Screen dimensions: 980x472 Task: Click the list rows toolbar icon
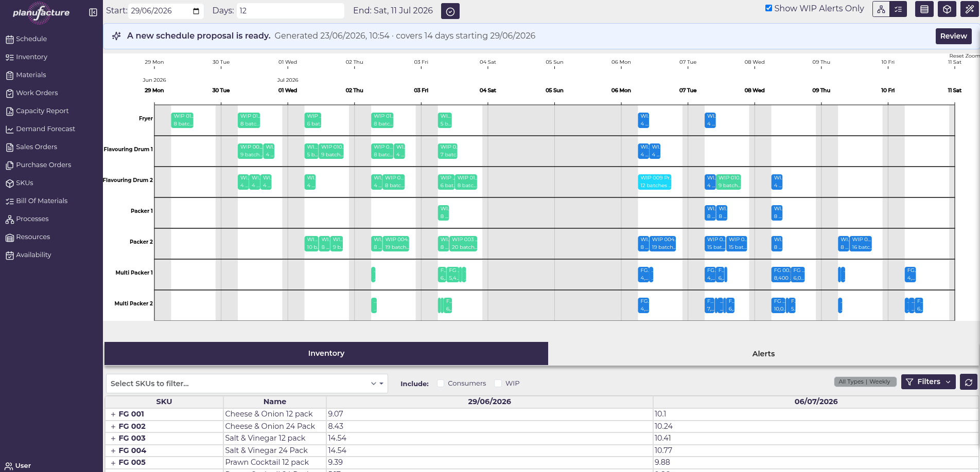924,9
